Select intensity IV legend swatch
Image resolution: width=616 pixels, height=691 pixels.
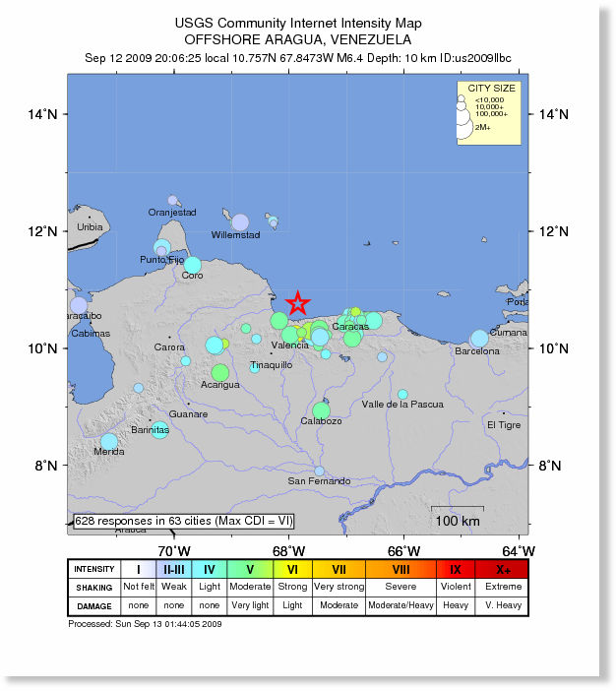[x=210, y=569]
